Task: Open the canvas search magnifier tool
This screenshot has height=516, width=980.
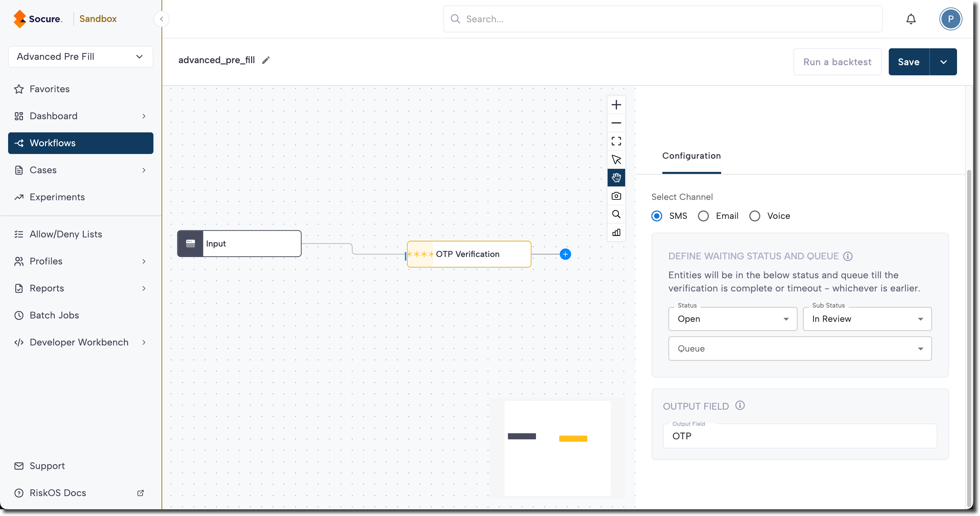Action: (x=616, y=214)
